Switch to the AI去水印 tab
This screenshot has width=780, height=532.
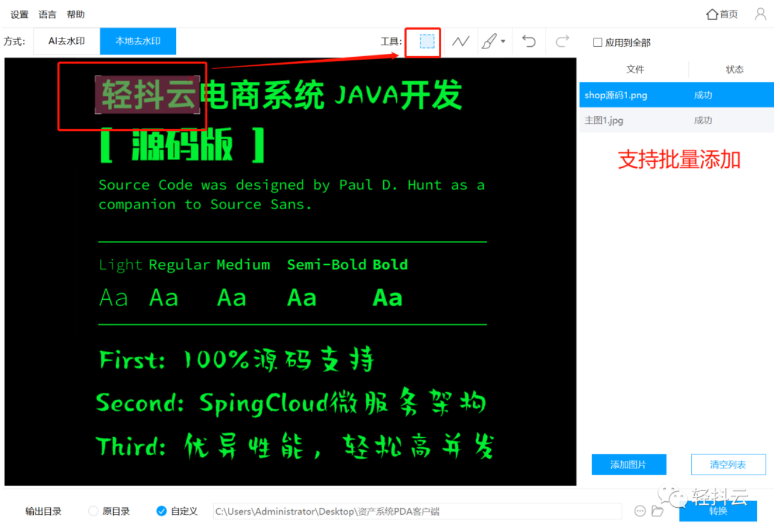(x=66, y=41)
